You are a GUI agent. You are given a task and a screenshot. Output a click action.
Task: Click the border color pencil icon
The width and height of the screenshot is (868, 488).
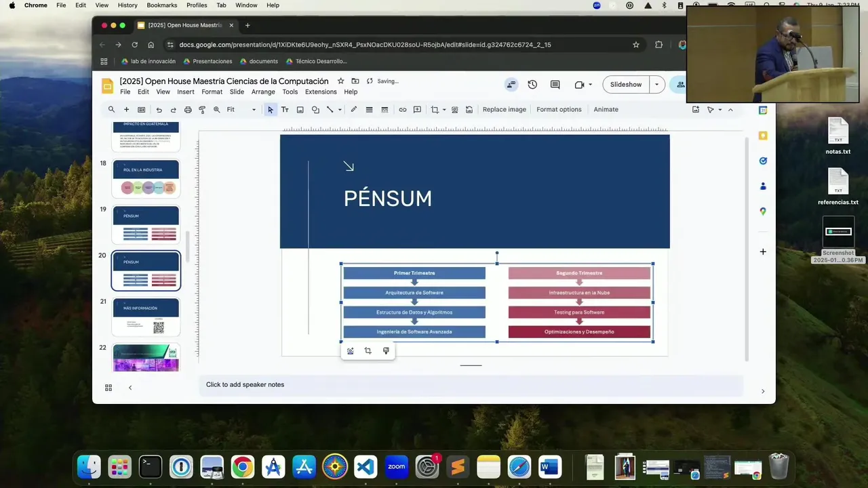click(353, 109)
